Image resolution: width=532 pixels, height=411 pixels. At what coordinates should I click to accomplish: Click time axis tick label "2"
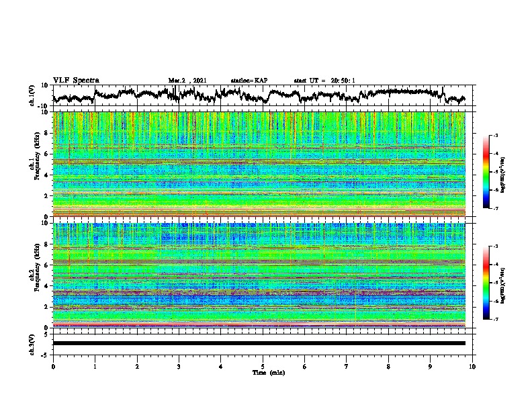coord(137,367)
